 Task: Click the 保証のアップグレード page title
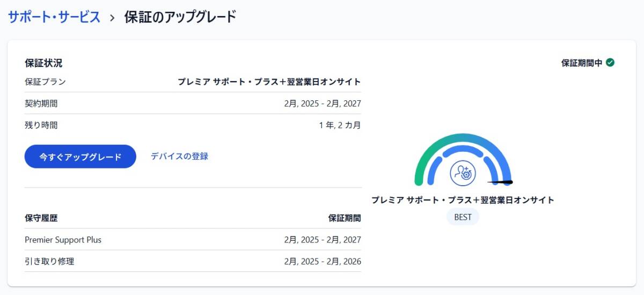[x=180, y=17]
